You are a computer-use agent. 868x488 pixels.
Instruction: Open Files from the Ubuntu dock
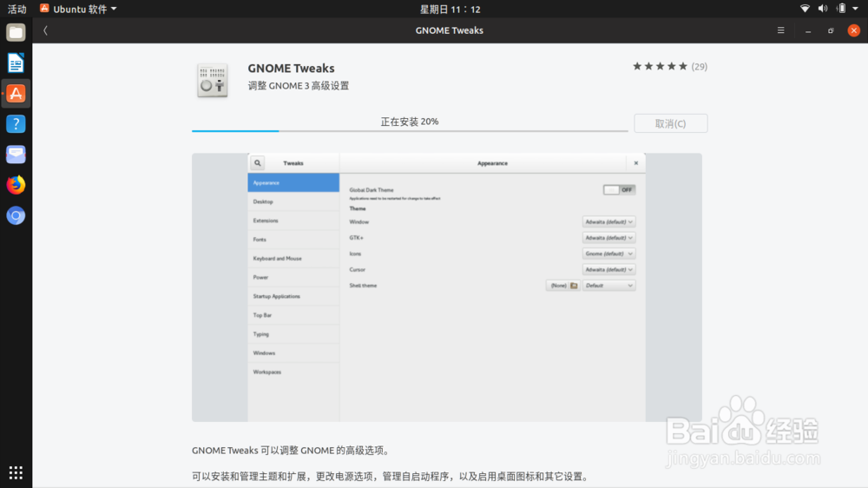point(16,33)
